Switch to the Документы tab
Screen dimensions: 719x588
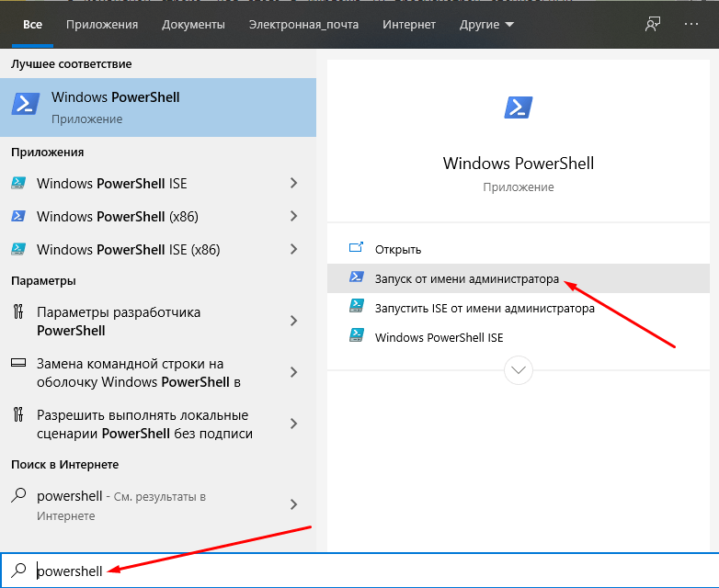tap(193, 25)
